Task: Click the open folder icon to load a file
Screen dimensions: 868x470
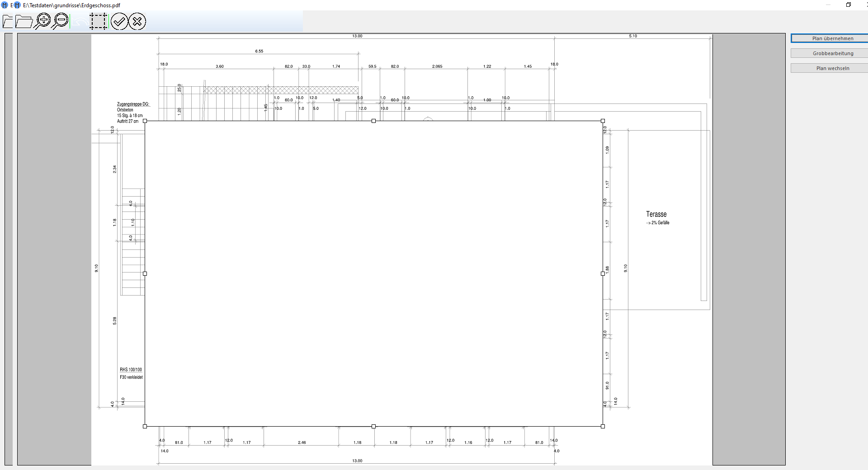Action: point(24,21)
